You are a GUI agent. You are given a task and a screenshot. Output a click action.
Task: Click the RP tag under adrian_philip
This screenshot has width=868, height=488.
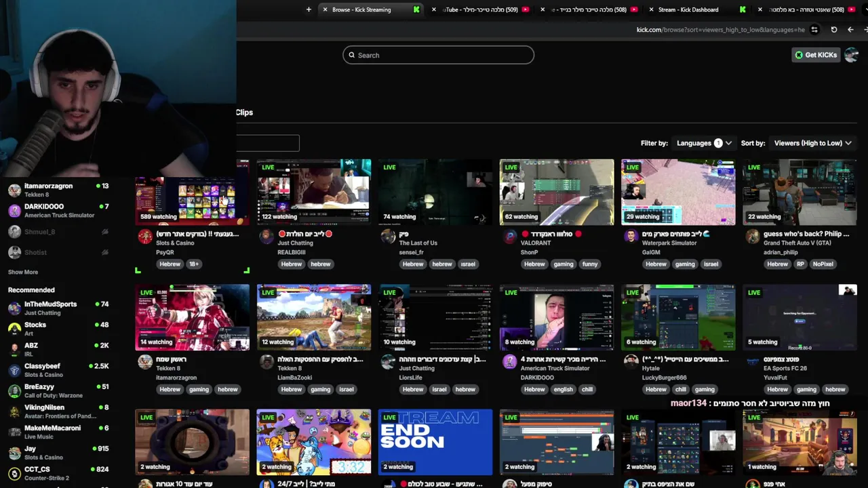801,264
